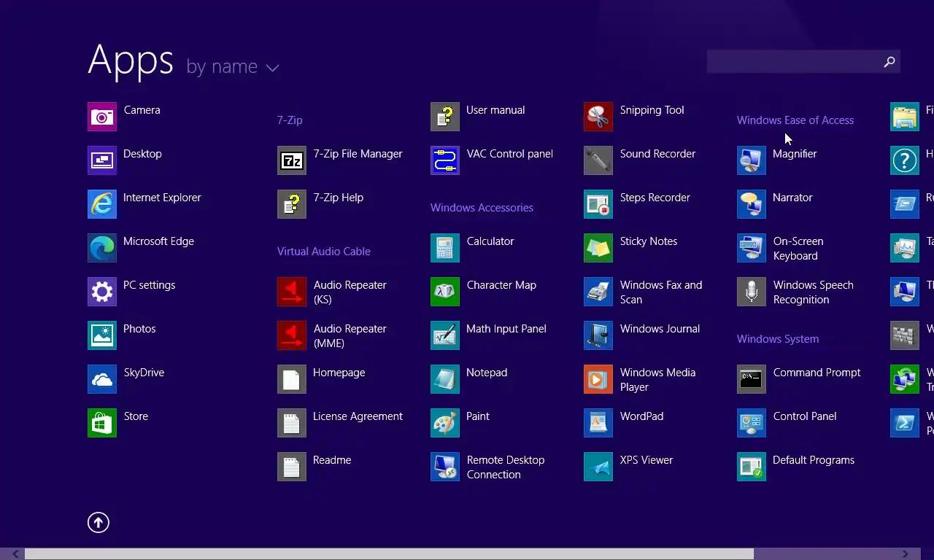This screenshot has width=934, height=560.
Task: Open Magnifier icon
Action: tap(752, 160)
